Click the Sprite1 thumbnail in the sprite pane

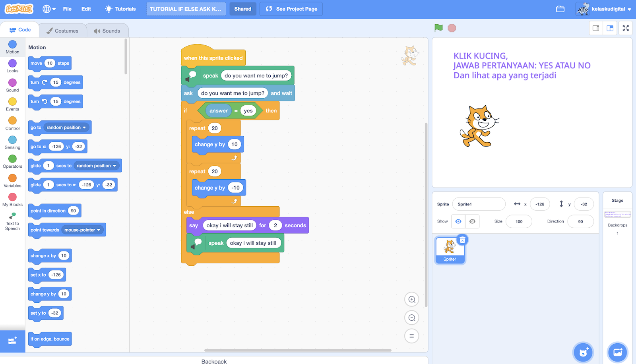450,249
